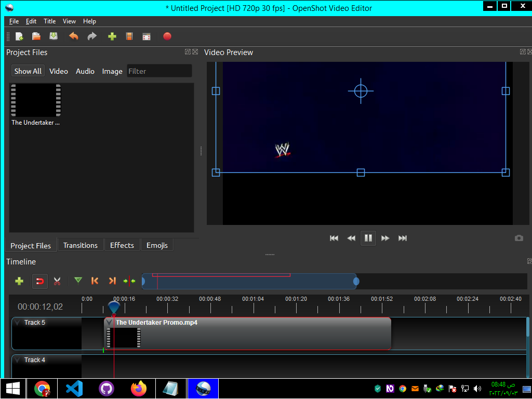The width and height of the screenshot is (532, 399).
Task: Jump to end of video
Action: point(403,238)
